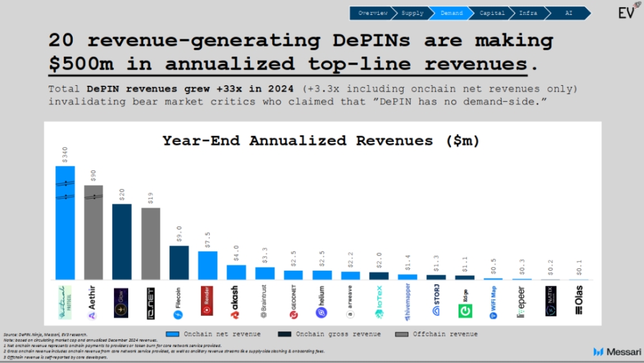Select the highlighted Demand tab
Screen dimensions: 644x363
[x=451, y=13]
